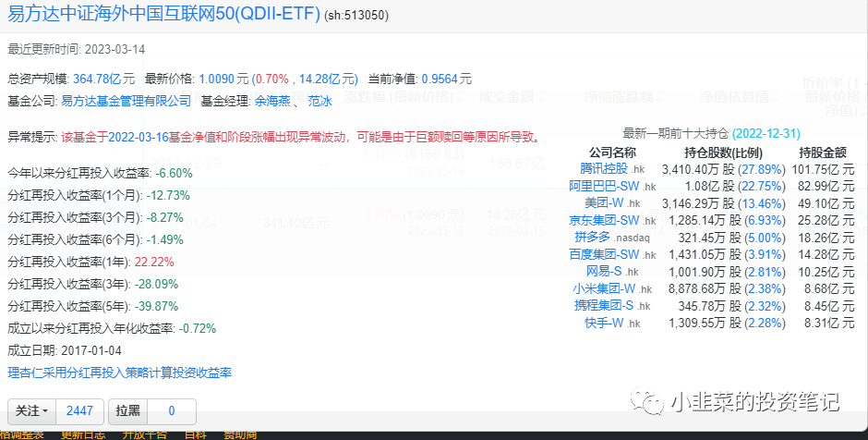Image resolution: width=868 pixels, height=440 pixels.
Task: Click year-to-date return -6.60%
Action: 174,174
